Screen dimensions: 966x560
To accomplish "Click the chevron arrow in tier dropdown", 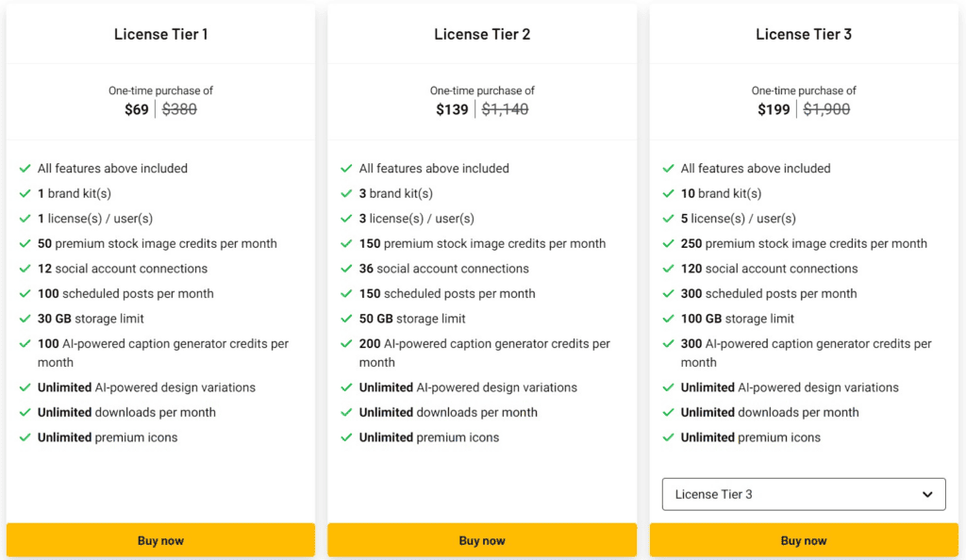I will click(928, 494).
